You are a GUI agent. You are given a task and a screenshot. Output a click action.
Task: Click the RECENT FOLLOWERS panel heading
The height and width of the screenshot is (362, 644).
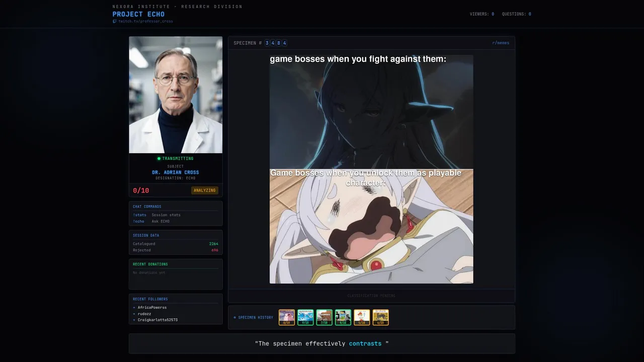click(150, 299)
